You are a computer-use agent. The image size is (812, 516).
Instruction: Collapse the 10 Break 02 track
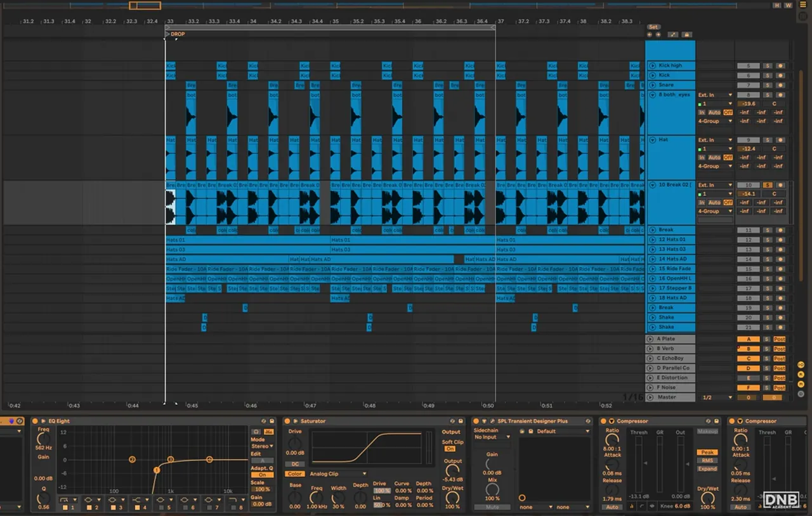(652, 185)
